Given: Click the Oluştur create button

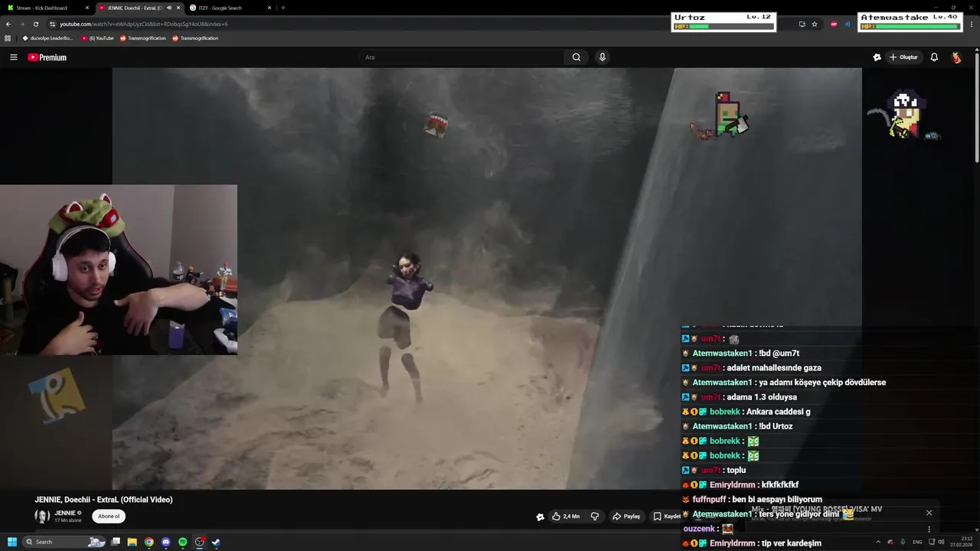Looking at the screenshot, I should point(903,57).
